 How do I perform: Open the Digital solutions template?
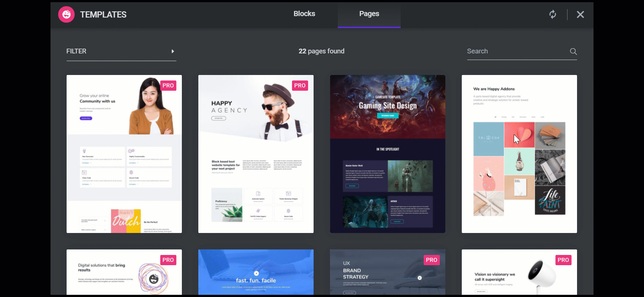(124, 272)
